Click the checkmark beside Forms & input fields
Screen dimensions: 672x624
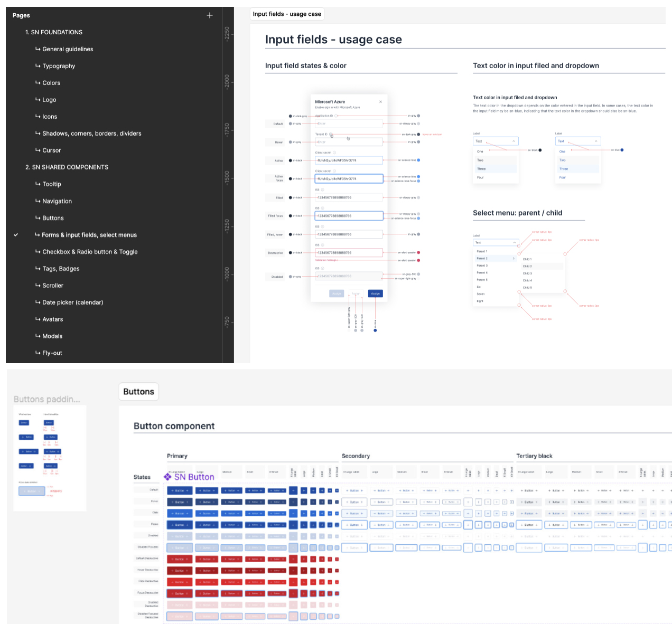pyautogui.click(x=16, y=235)
